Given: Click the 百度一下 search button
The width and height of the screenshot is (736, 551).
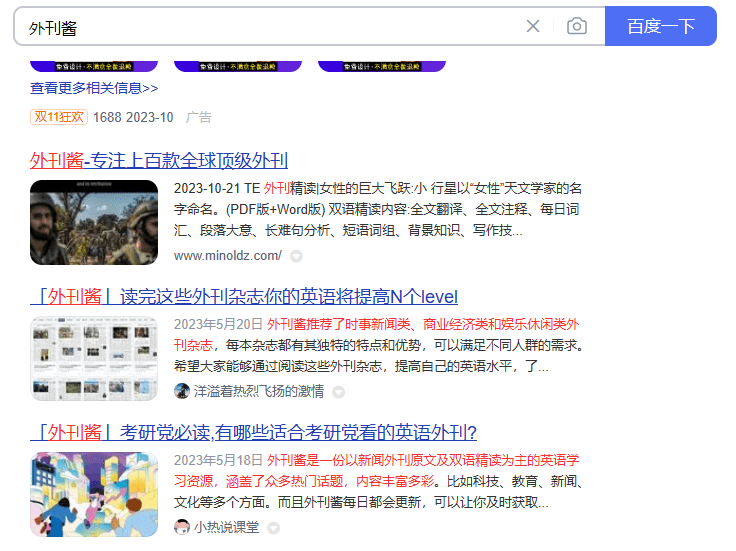Looking at the screenshot, I should tap(660, 26).
